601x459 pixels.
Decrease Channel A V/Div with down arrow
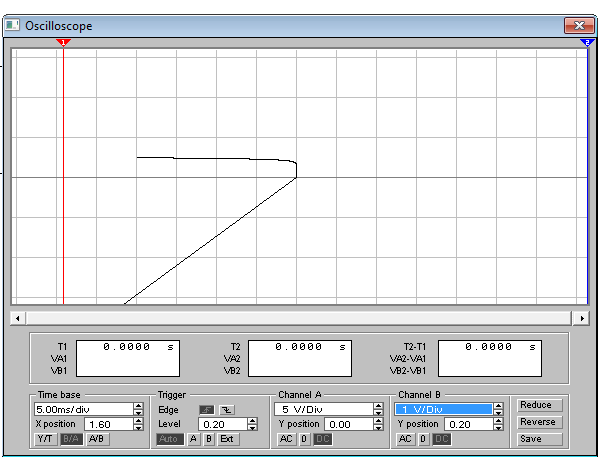click(378, 413)
